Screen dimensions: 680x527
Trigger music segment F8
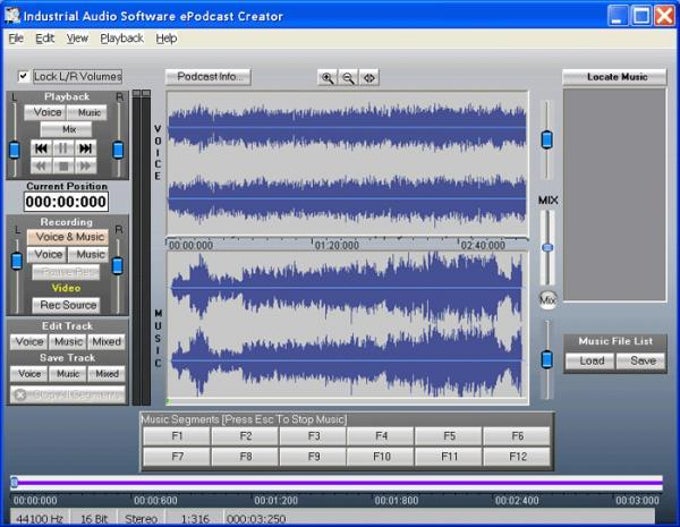pyautogui.click(x=245, y=457)
